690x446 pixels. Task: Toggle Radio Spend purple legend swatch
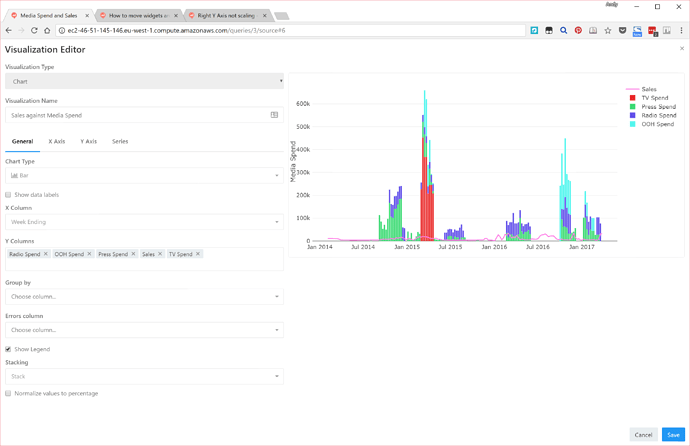(x=632, y=115)
